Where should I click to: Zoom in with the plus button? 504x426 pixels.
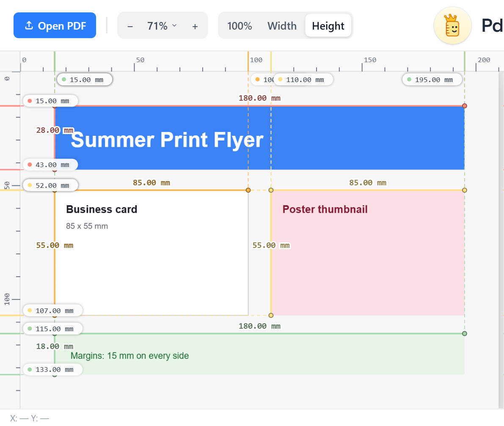click(195, 26)
